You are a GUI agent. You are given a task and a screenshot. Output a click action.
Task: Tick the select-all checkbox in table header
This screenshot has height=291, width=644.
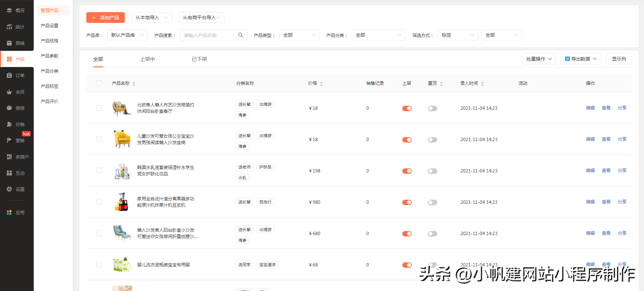pyautogui.click(x=99, y=83)
